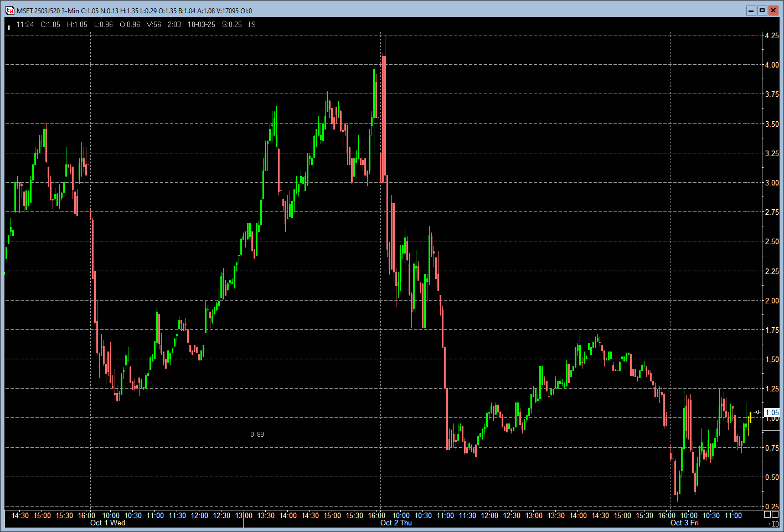
Task: Select the Oct 1 Wed date label
Action: pos(107,523)
